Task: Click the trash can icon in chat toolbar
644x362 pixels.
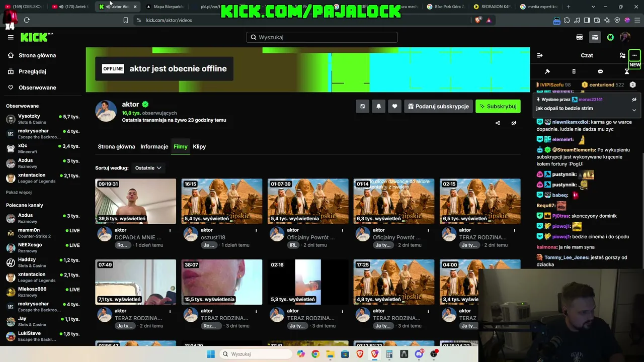Action: (574, 71)
